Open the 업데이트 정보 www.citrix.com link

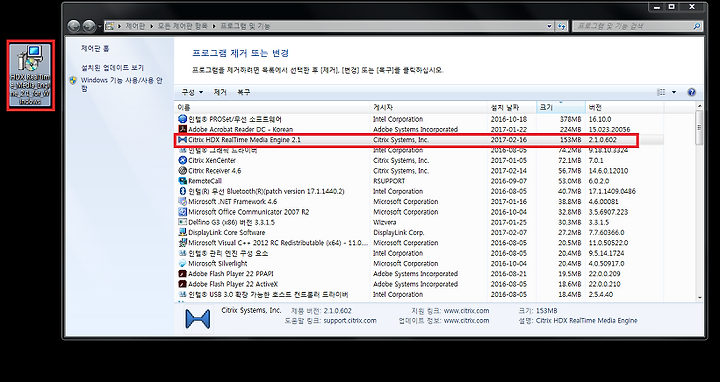tap(467, 320)
